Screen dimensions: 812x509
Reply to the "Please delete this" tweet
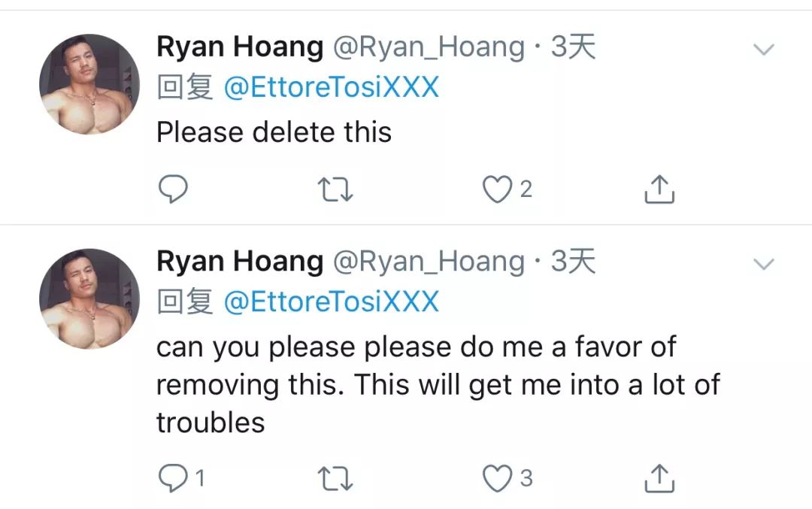click(173, 189)
